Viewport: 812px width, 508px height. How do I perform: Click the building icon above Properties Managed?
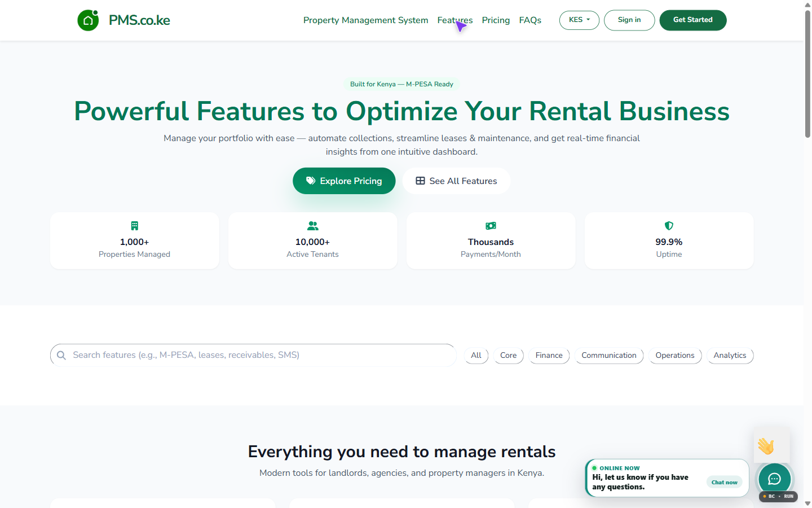134,226
